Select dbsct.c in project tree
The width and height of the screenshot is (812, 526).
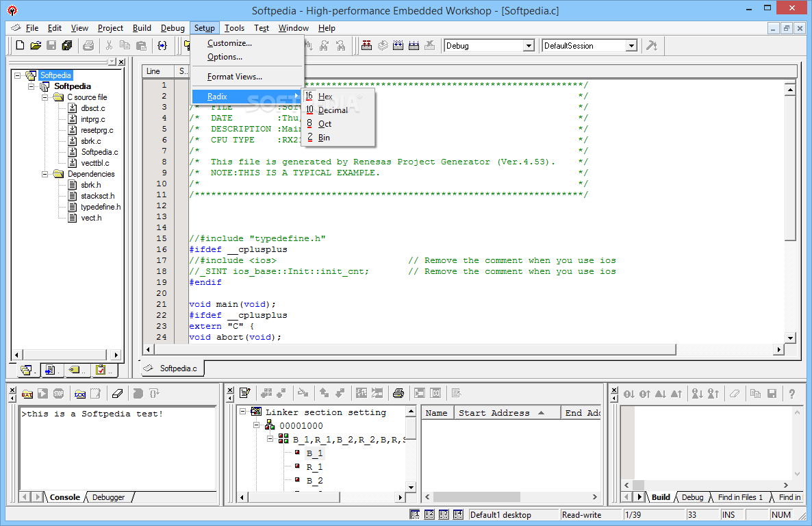[x=92, y=108]
